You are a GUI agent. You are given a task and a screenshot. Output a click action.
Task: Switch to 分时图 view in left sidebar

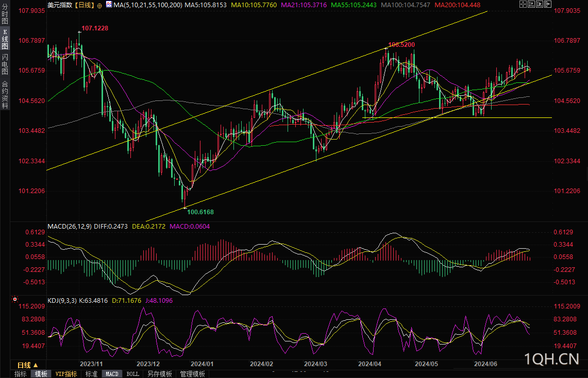coord(5,14)
